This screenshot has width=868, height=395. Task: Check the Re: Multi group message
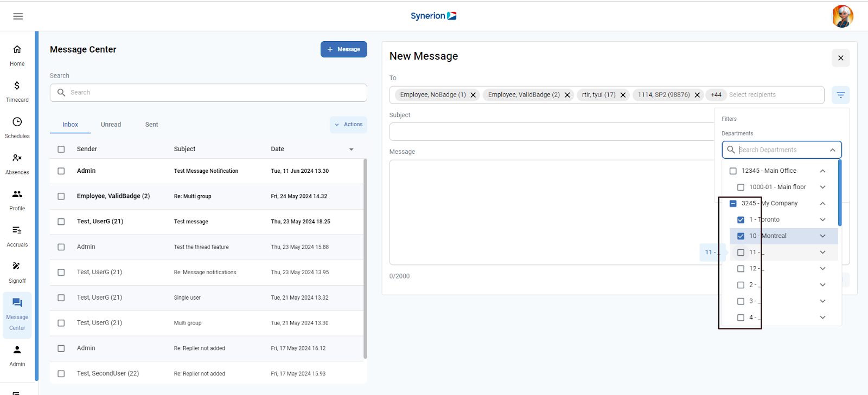(x=61, y=196)
